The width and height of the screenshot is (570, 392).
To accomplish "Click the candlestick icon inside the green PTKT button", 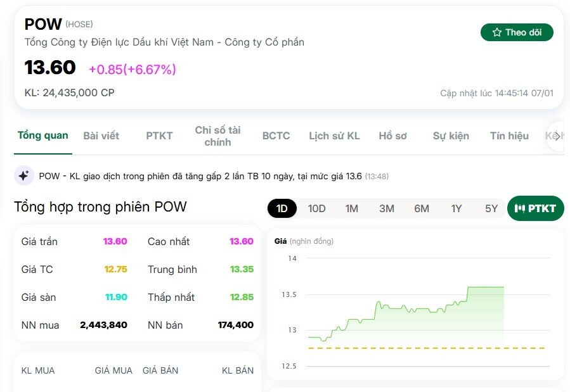I will click(519, 208).
